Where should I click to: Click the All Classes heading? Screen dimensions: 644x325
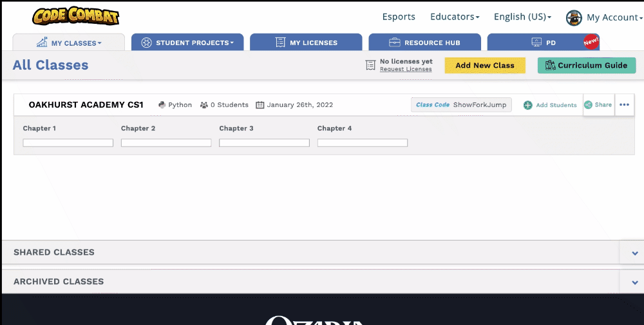(50, 65)
